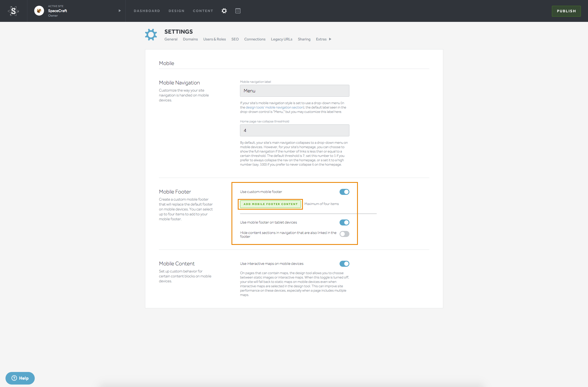Open the Dashboard section
Viewport: 588px width, 387px height.
[x=147, y=11]
